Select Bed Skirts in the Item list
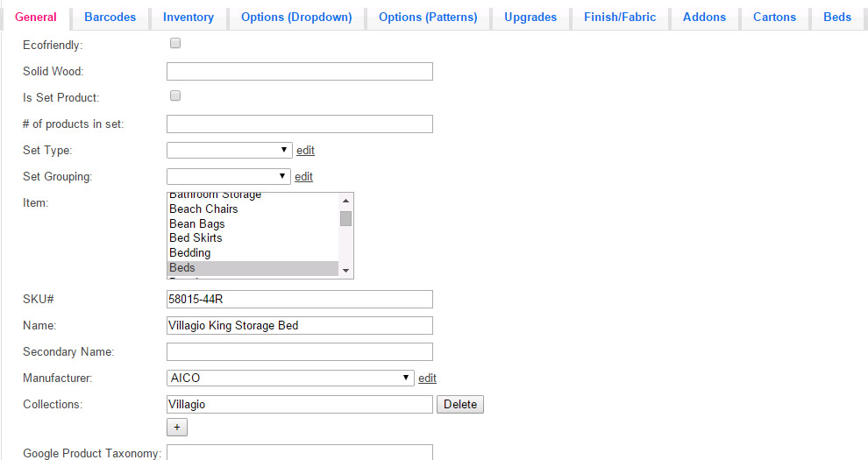The image size is (868, 460). [253, 237]
